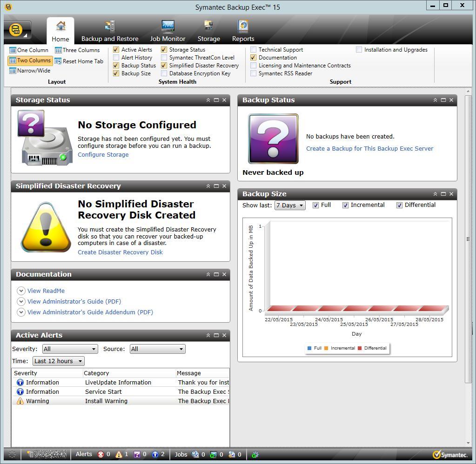
Task: Uncheck the Active Alerts checkbox
Action: click(x=116, y=49)
